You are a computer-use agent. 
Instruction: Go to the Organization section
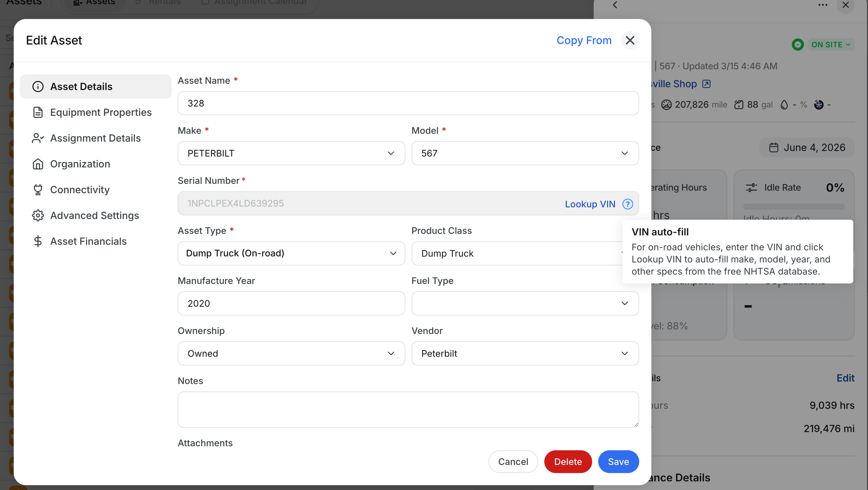[x=95, y=164]
